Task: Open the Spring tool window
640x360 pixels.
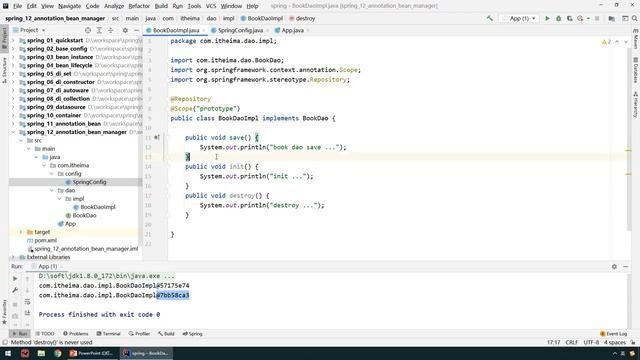Action: (193, 334)
